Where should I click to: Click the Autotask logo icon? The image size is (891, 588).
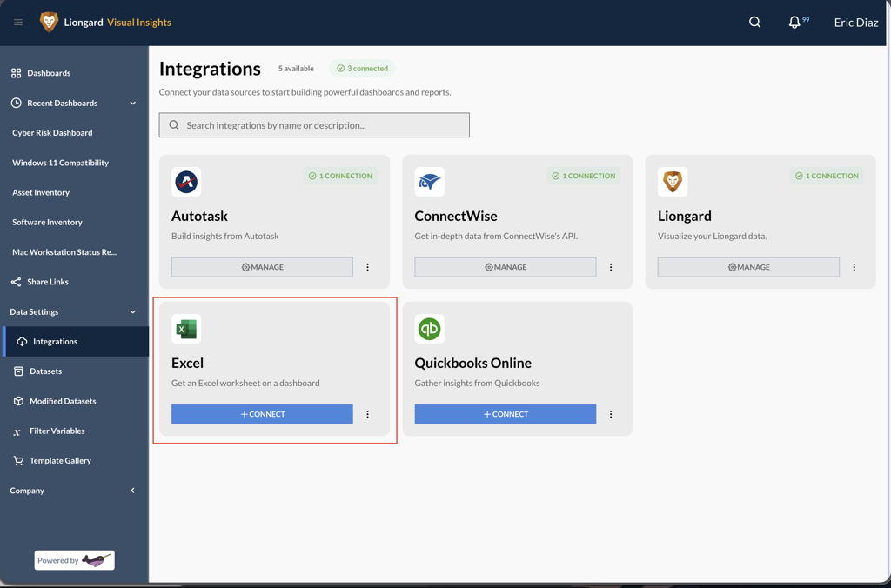[x=186, y=182]
